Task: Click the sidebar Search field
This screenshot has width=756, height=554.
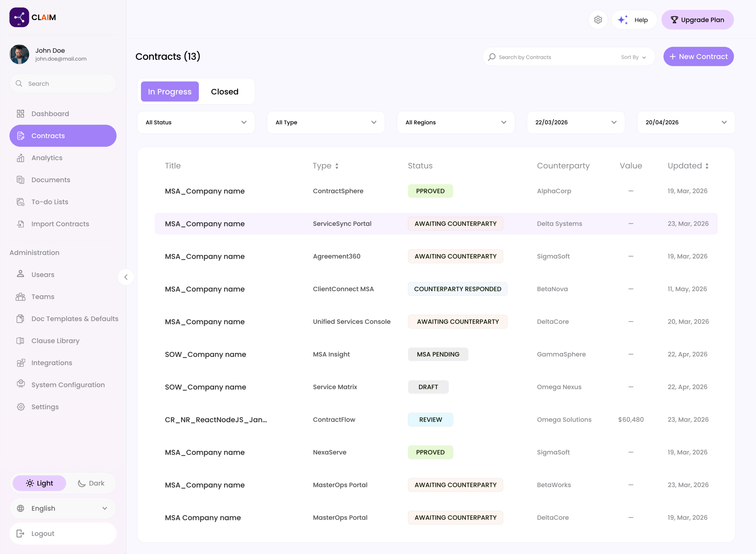Action: pyautogui.click(x=63, y=84)
